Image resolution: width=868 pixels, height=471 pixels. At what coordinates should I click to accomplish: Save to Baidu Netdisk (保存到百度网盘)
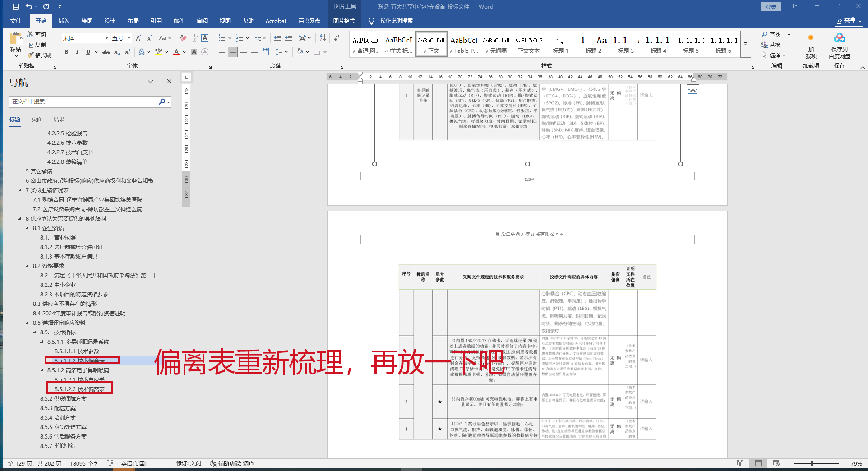coord(839,46)
